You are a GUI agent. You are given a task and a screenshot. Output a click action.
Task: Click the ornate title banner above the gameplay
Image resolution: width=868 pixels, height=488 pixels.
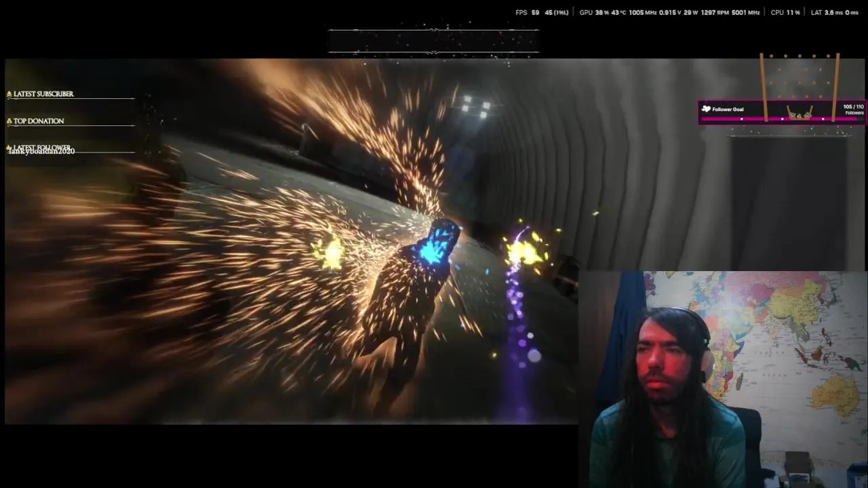(433, 41)
